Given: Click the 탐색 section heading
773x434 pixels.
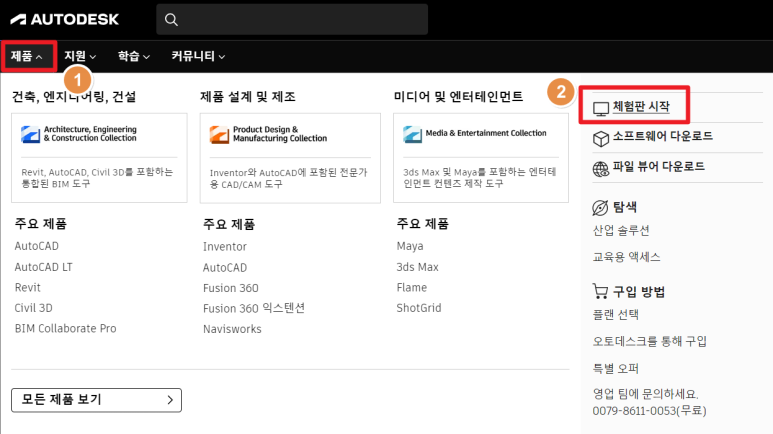Looking at the screenshot, I should tap(625, 207).
